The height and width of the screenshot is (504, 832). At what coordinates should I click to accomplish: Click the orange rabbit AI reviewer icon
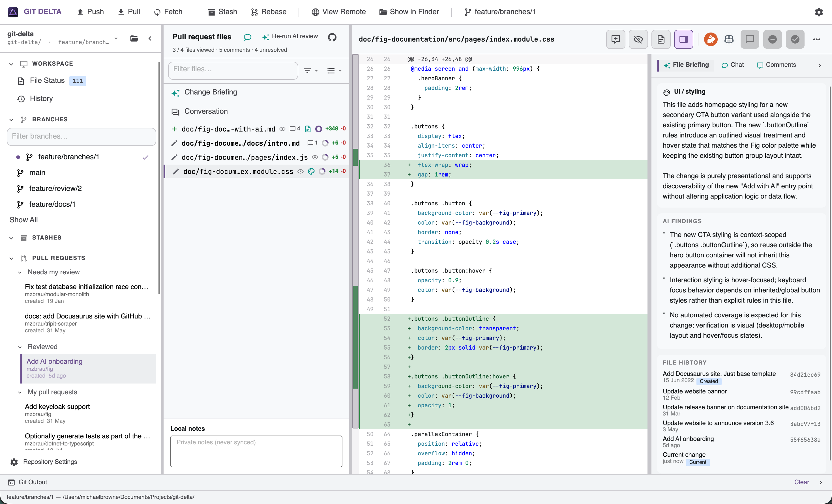(x=710, y=40)
